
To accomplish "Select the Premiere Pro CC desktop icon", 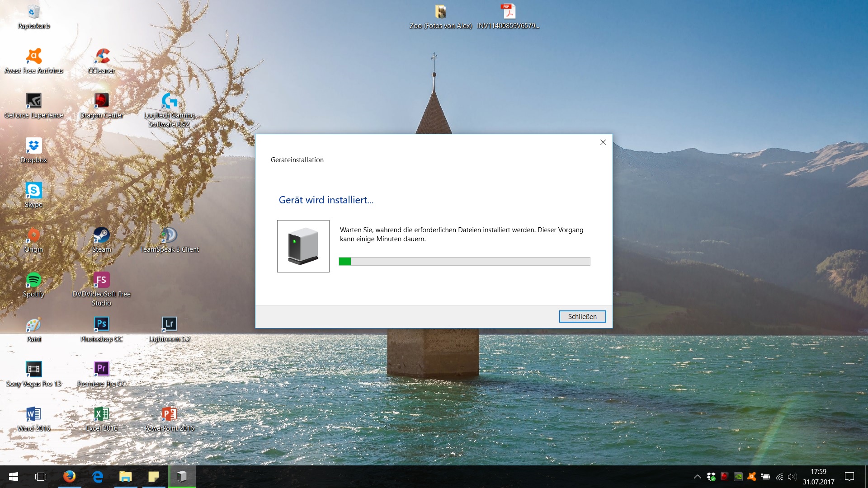I will point(102,369).
